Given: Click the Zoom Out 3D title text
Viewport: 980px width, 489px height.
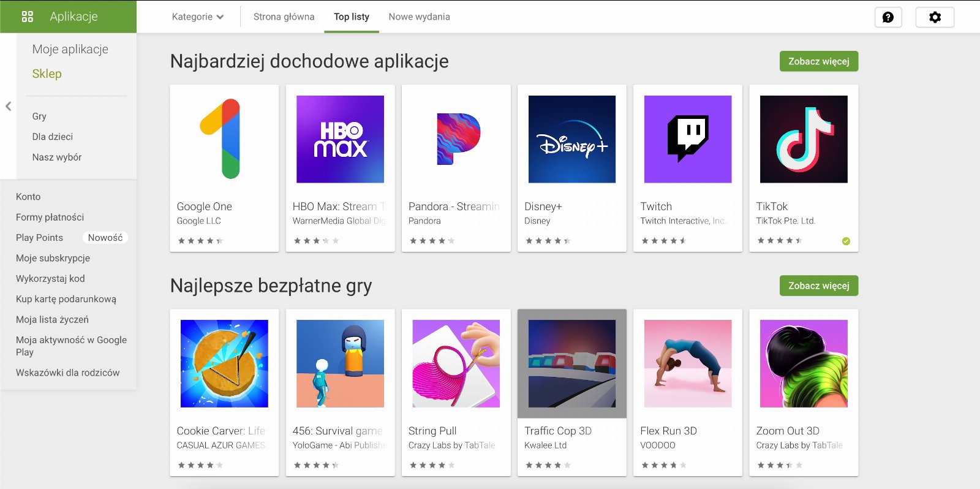Looking at the screenshot, I should click(788, 431).
